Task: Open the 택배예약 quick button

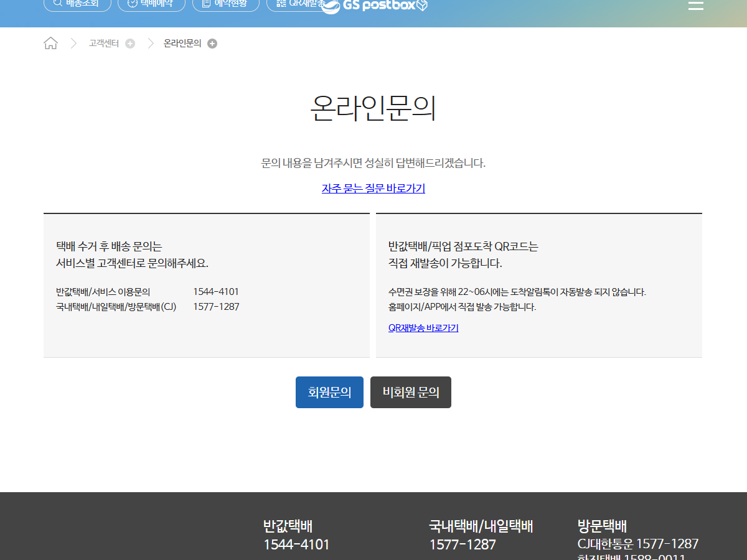Action: 151,5
